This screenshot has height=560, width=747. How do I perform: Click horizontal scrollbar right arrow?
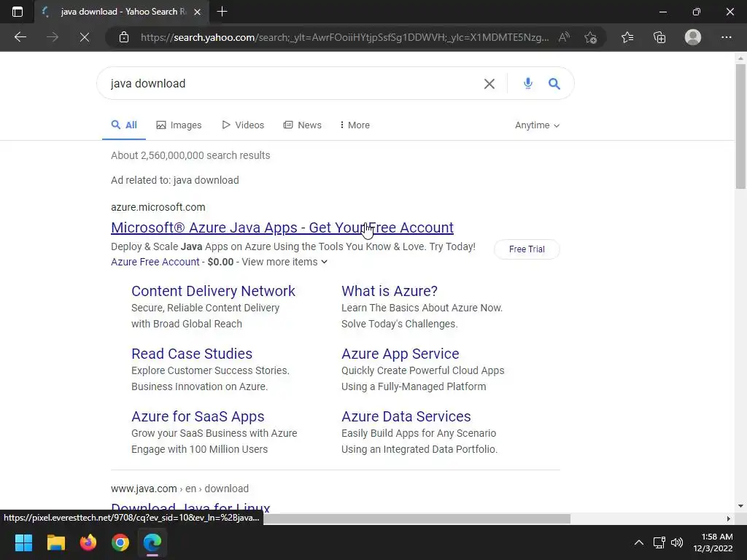[x=728, y=518]
